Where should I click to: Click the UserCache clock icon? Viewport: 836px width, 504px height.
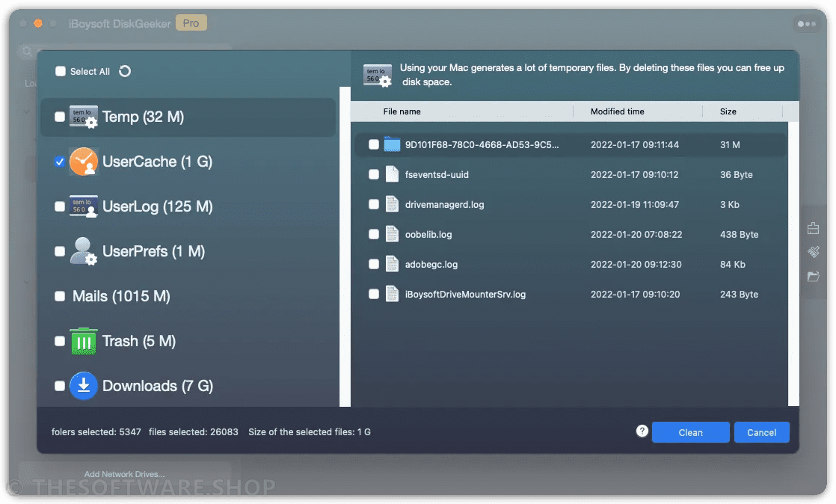click(x=84, y=161)
